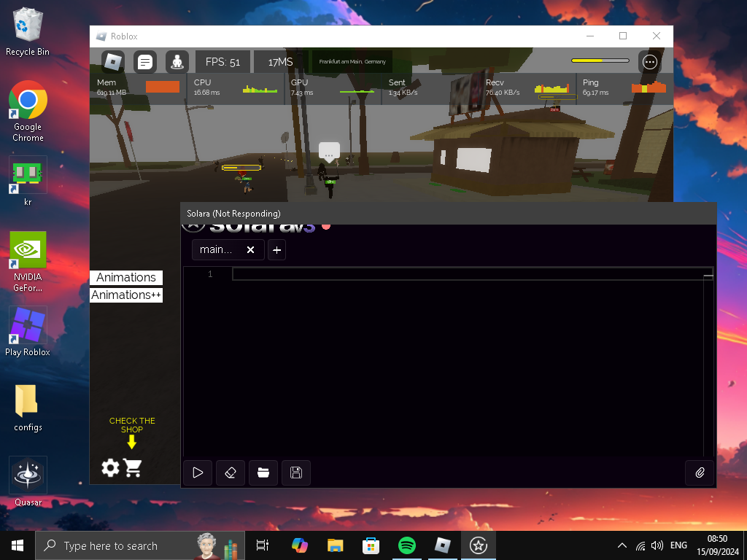Screen dimensions: 747x560
Task: Minimize the Roblox window
Action: tap(589, 36)
